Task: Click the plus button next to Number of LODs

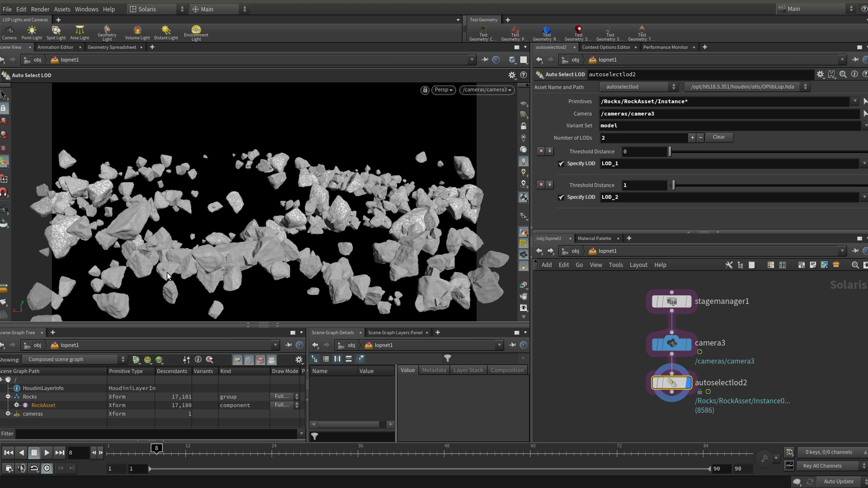Action: pos(692,138)
